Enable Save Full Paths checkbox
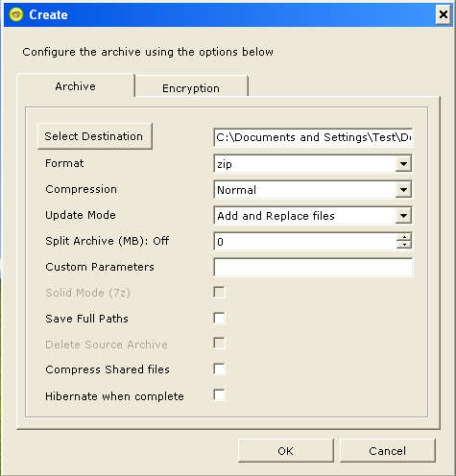Viewport: 456px width, 476px height. [x=220, y=318]
